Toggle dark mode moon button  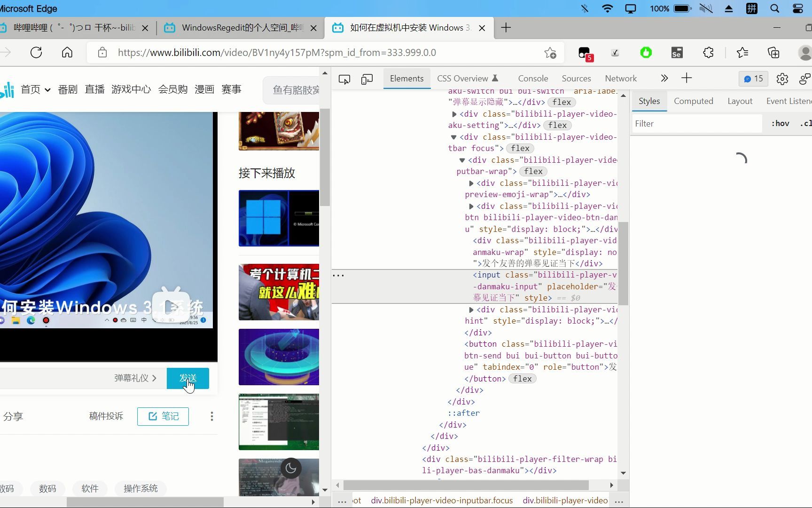coord(291,468)
